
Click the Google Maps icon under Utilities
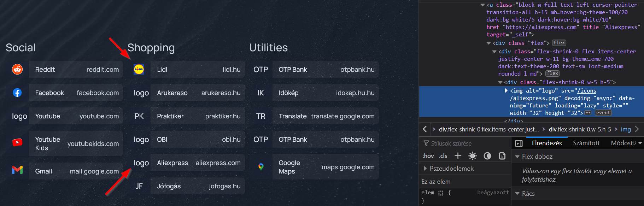[261, 167]
